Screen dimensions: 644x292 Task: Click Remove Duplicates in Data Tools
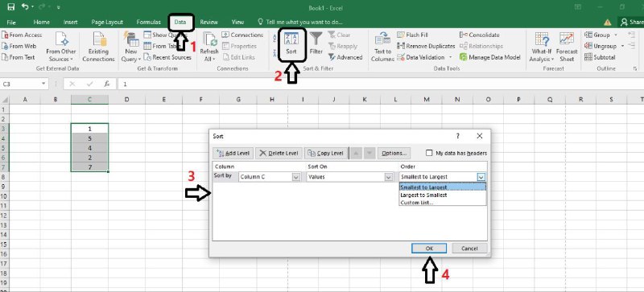(x=426, y=46)
